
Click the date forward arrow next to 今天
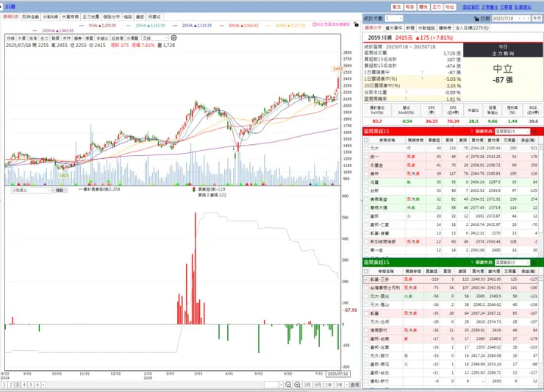click(x=529, y=18)
